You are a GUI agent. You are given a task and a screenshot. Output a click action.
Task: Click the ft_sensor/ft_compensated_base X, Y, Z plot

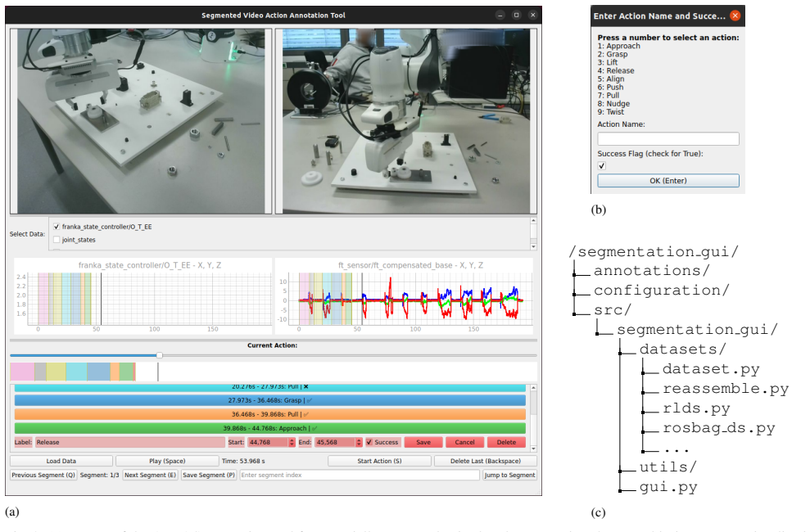click(x=404, y=298)
